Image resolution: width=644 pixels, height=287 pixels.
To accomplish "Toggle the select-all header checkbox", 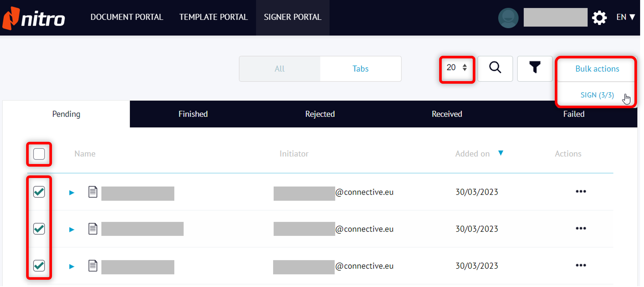I will 39,154.
